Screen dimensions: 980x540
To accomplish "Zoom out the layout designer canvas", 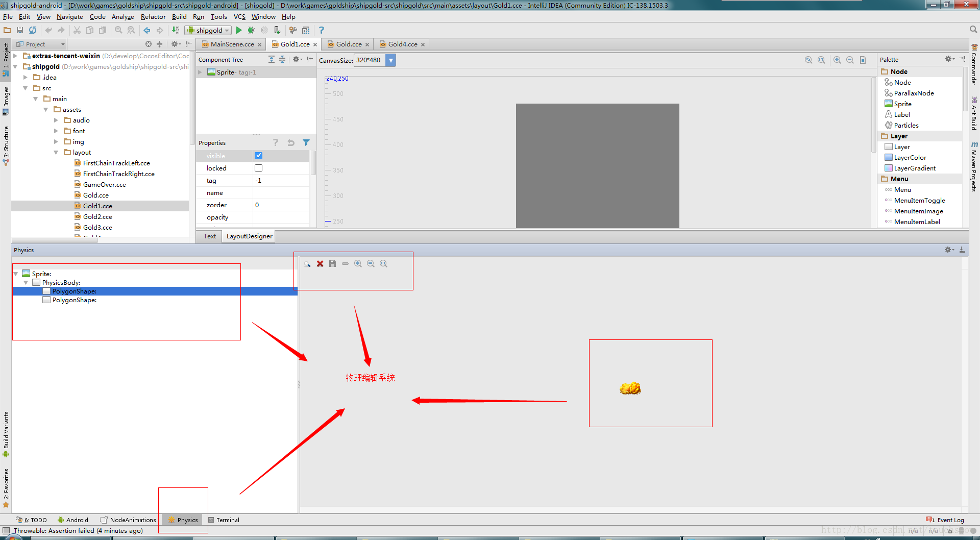I will (850, 60).
